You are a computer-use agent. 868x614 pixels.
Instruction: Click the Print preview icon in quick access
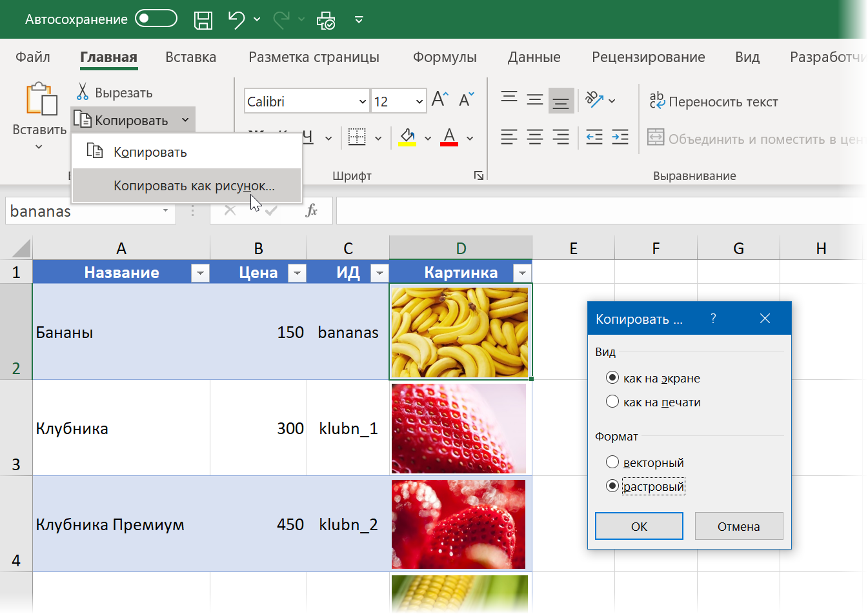point(326,21)
